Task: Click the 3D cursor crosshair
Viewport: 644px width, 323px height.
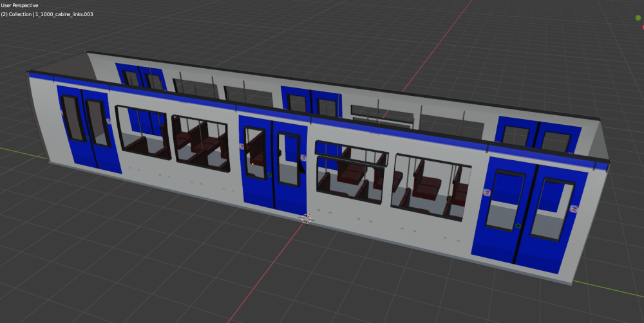Action: click(306, 219)
